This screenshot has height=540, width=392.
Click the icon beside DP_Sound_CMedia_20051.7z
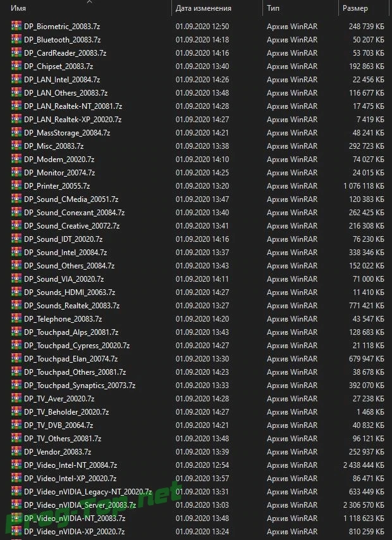tap(16, 199)
